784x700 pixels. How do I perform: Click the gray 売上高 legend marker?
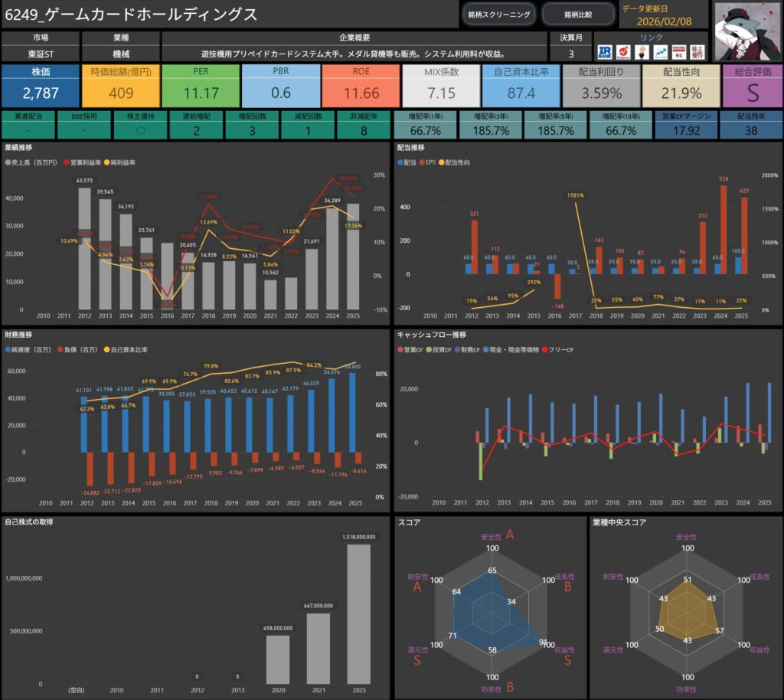coord(8,163)
